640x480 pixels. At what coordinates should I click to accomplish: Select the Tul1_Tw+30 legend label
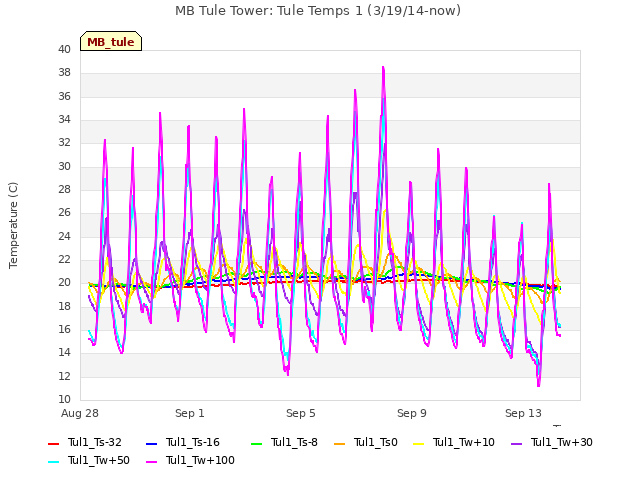pyautogui.click(x=562, y=442)
